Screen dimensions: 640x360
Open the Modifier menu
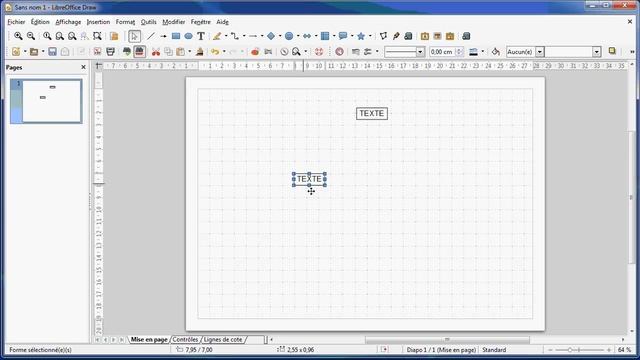[174, 22]
